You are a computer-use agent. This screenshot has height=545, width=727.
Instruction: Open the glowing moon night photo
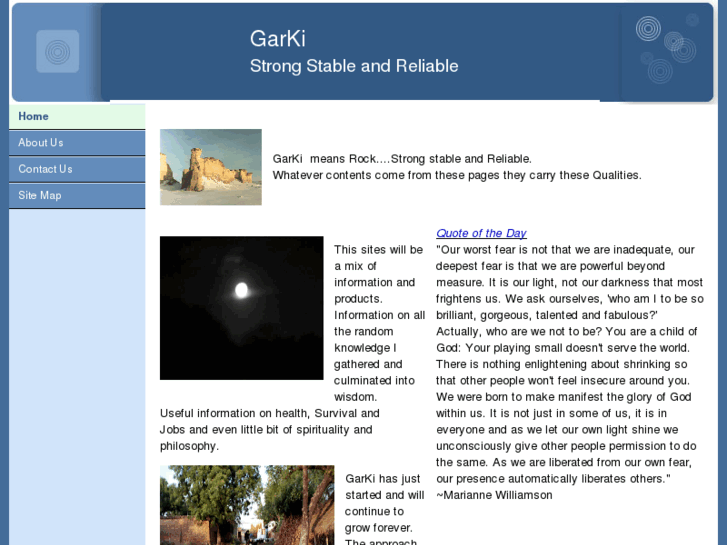pos(242,308)
